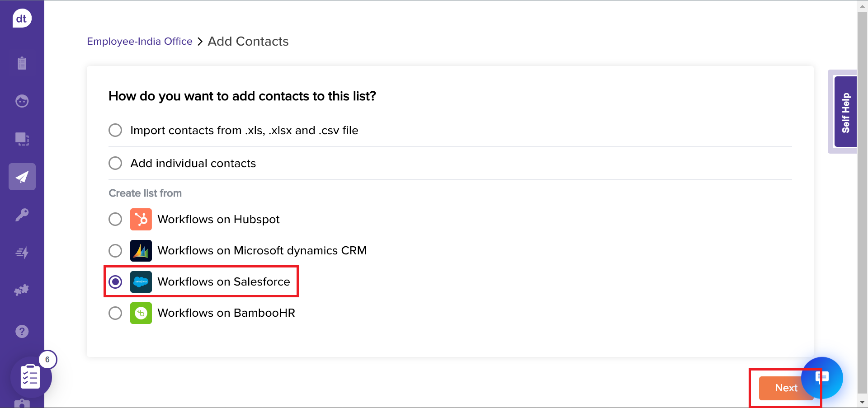Open the blue chat bubble widget

823,377
